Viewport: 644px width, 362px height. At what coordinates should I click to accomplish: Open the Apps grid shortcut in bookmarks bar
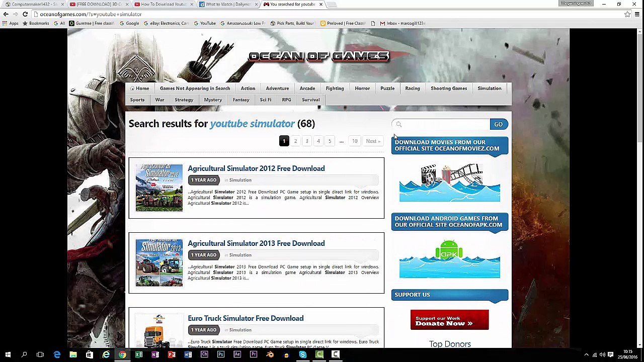tap(10, 23)
